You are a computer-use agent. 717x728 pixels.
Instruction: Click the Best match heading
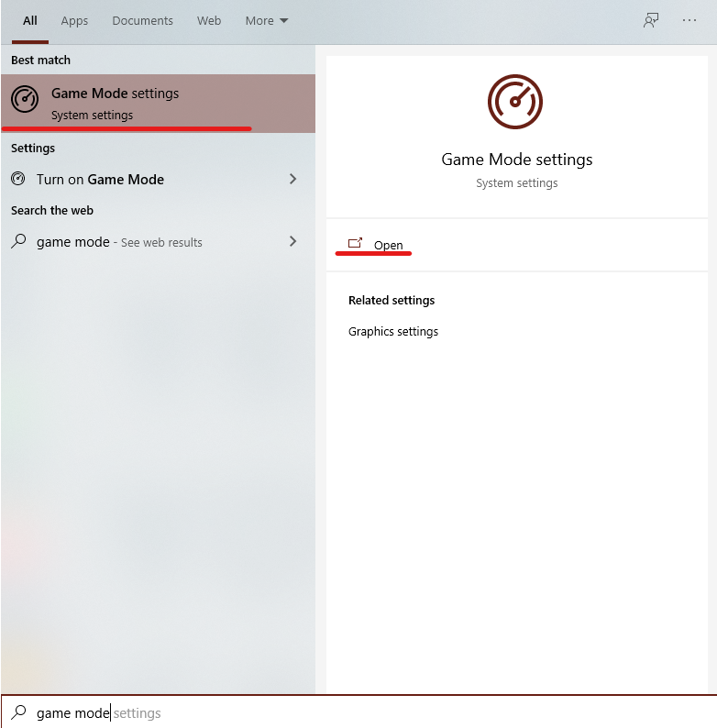[x=41, y=61]
